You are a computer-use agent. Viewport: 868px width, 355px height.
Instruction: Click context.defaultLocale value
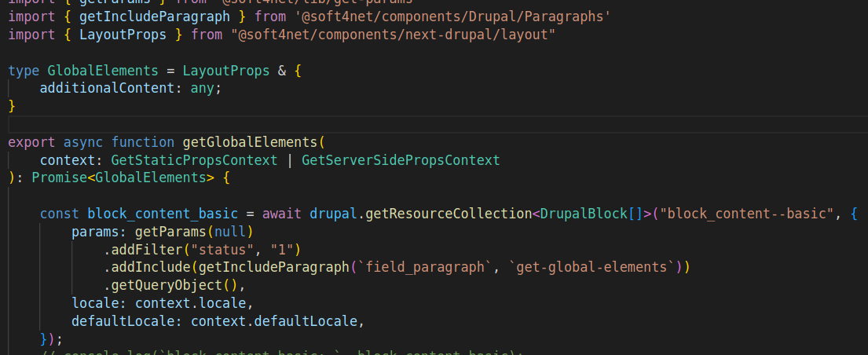[x=273, y=321]
